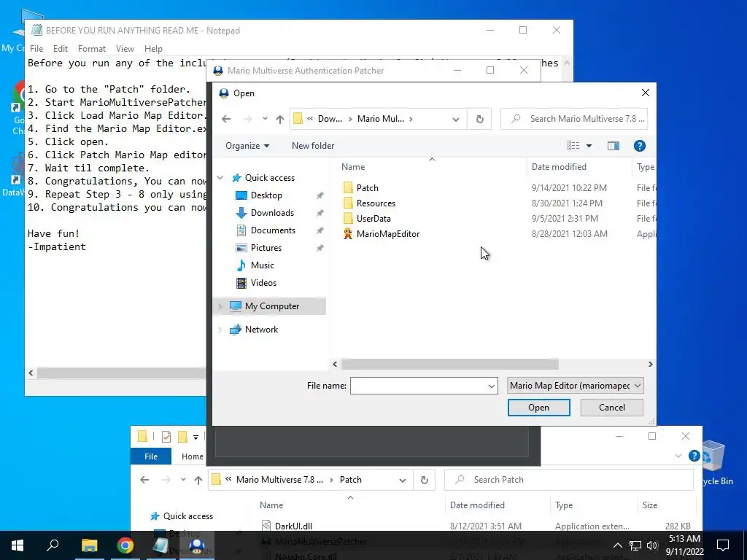Go up a folder in Explorer window

[198, 480]
